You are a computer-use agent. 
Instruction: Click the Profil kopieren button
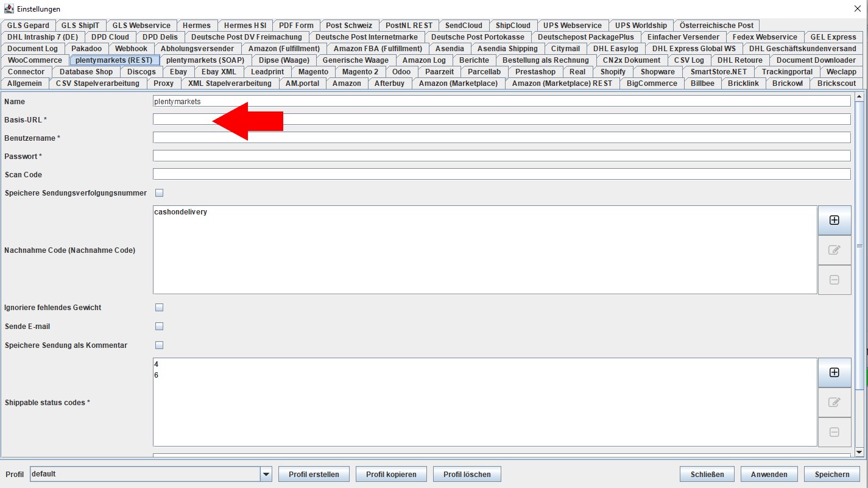tap(391, 474)
